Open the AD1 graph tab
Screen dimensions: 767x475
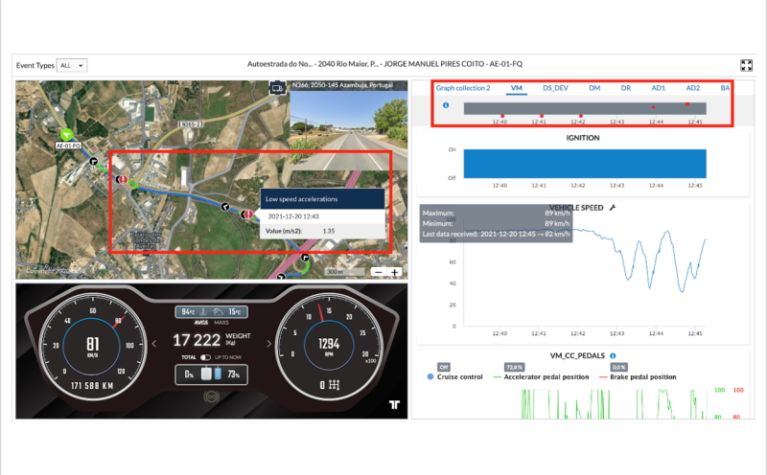click(x=658, y=88)
